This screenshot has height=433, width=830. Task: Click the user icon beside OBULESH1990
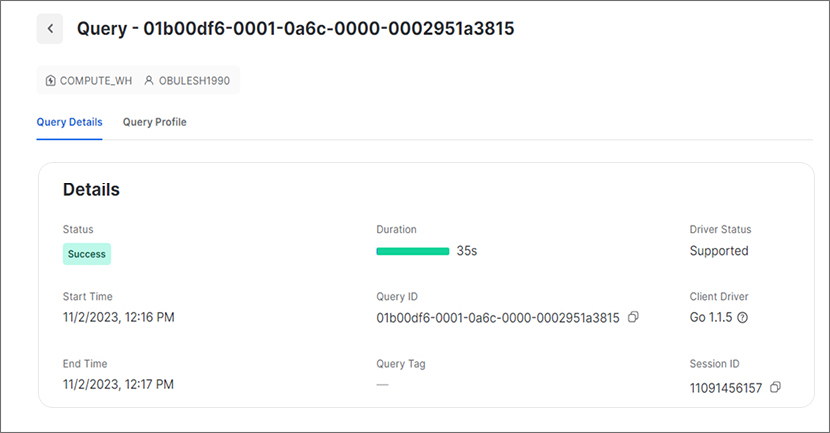[149, 80]
